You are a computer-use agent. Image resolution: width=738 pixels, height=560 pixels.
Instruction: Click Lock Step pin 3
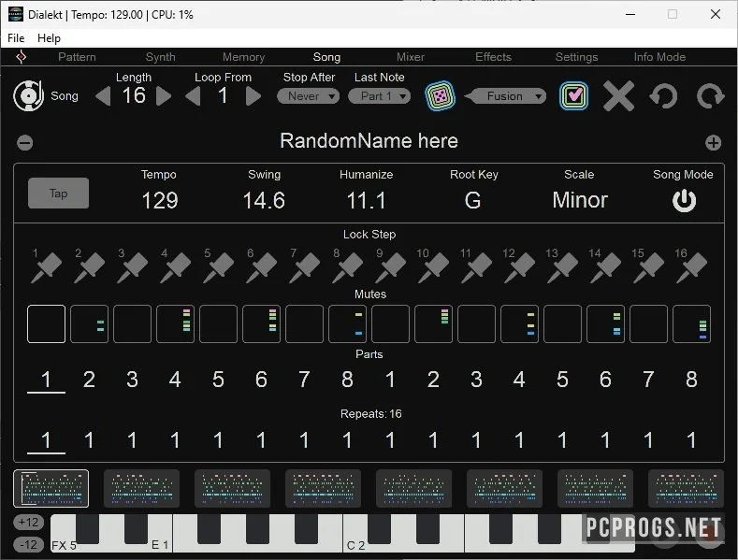(x=132, y=267)
